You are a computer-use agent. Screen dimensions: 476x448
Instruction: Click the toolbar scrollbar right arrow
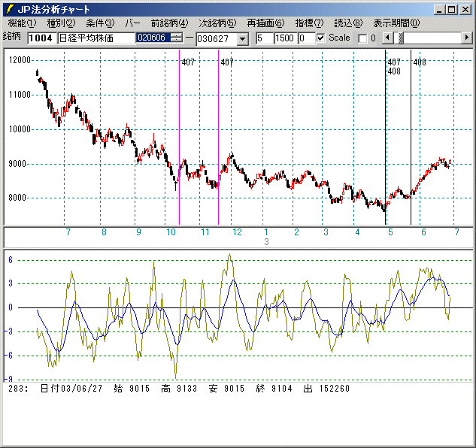click(467, 38)
